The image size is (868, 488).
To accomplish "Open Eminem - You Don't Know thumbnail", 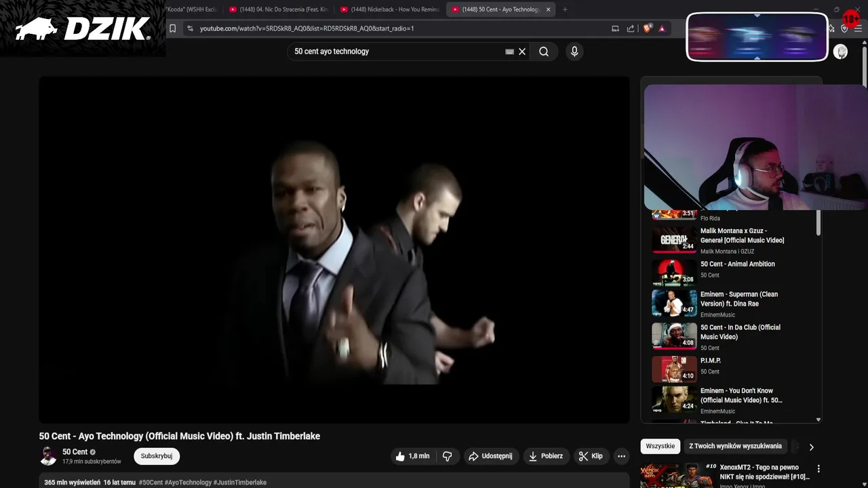I will tap(674, 400).
